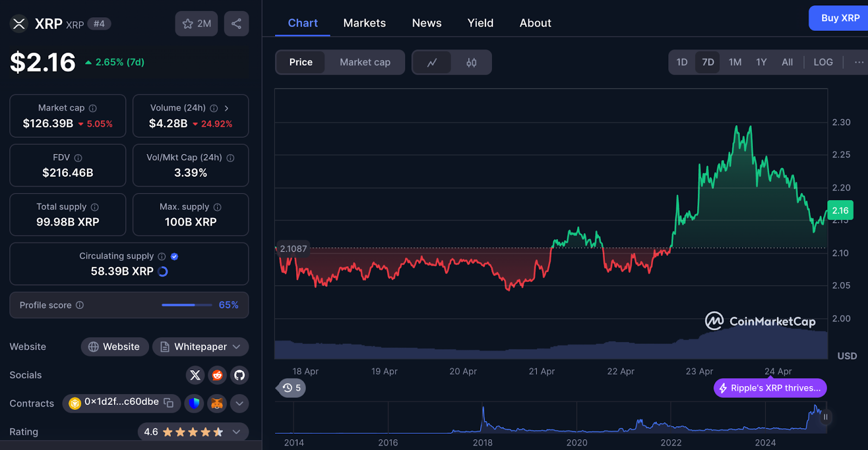Open the X (Twitter) social icon
The height and width of the screenshot is (450, 868).
[195, 375]
